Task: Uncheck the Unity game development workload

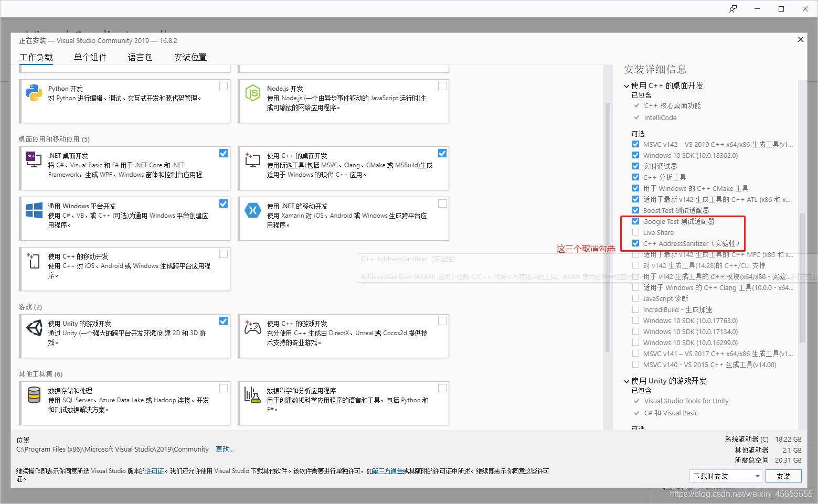Action: tap(224, 321)
